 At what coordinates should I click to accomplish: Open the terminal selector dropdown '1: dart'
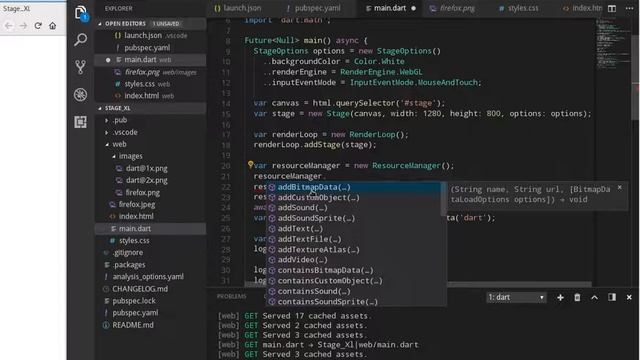(x=516, y=298)
